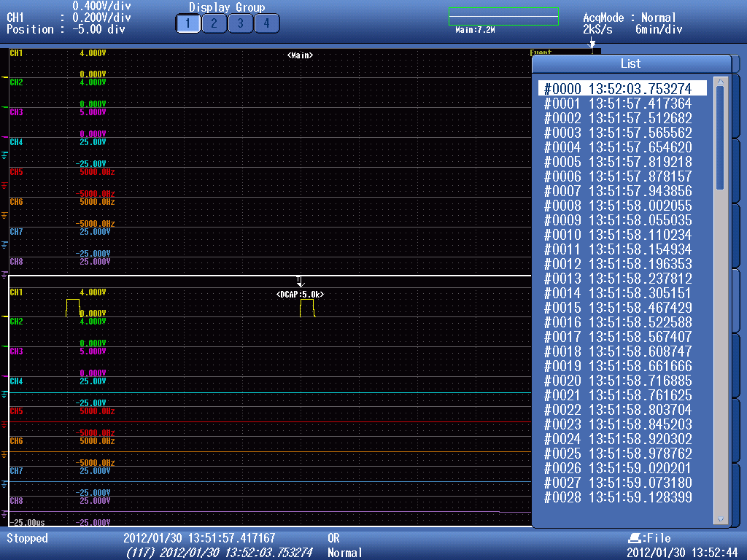
Task: Click the trigger position arrow above DCAP
Action: [x=299, y=281]
